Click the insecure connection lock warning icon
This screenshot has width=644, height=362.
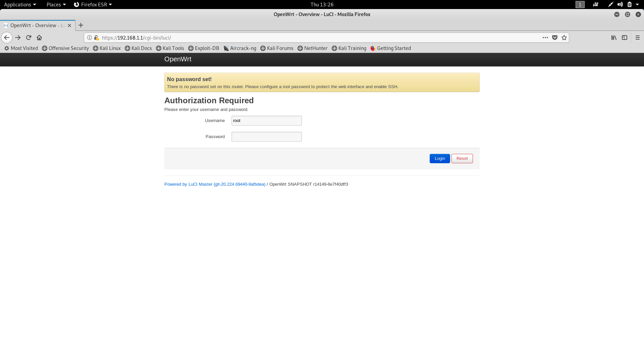point(96,38)
